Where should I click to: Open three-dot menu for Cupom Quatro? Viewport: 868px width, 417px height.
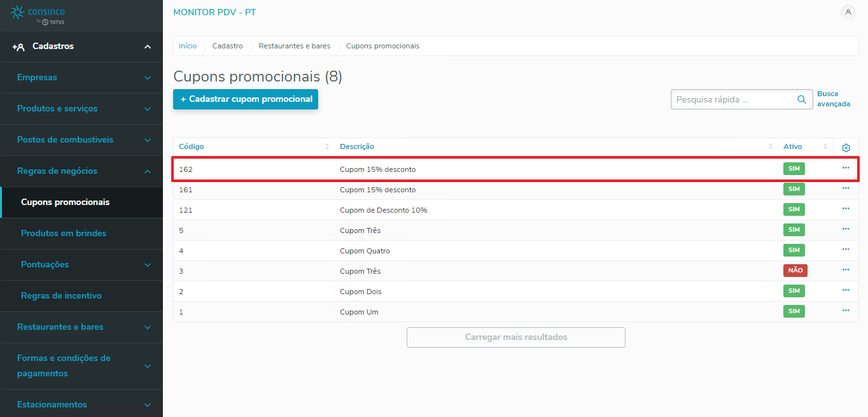click(x=846, y=250)
